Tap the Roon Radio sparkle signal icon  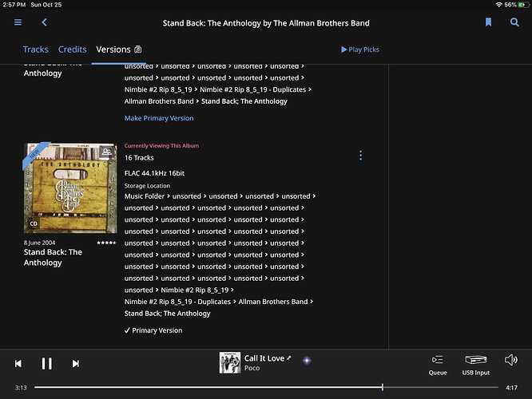point(307,361)
